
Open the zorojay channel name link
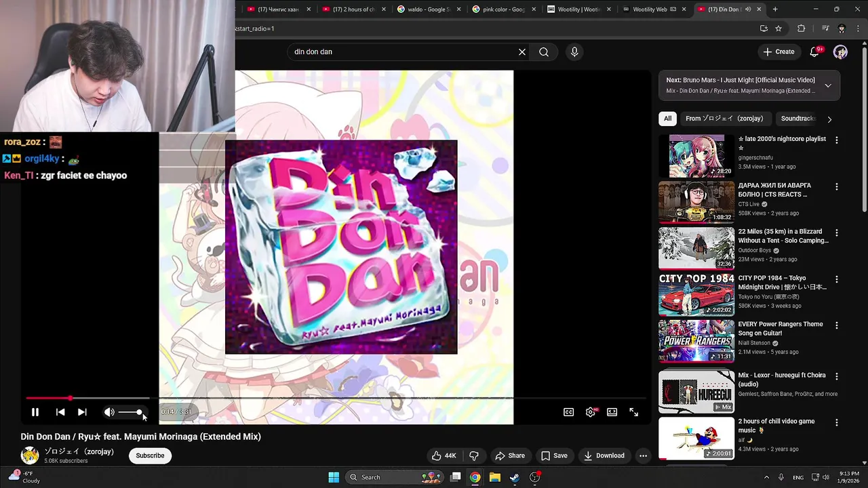79,451
